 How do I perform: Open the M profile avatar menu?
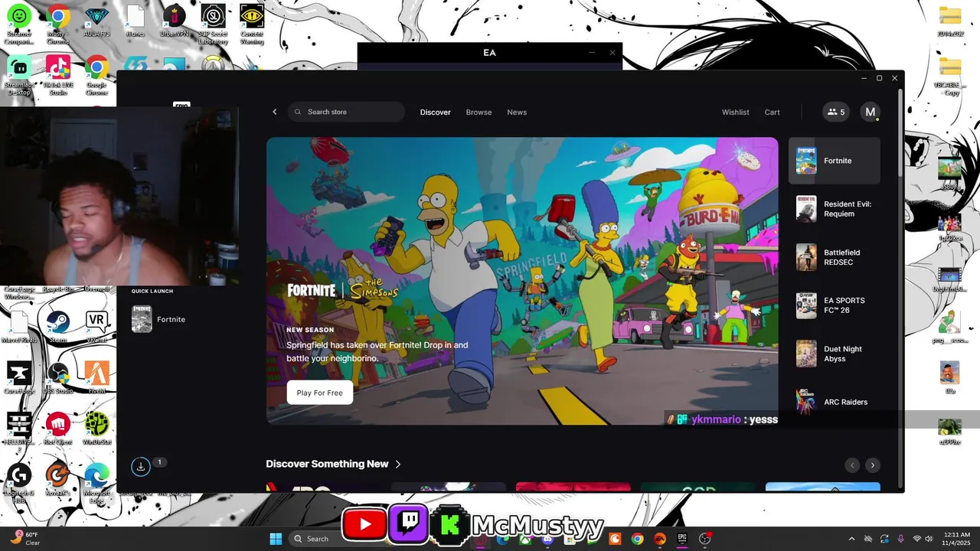870,112
